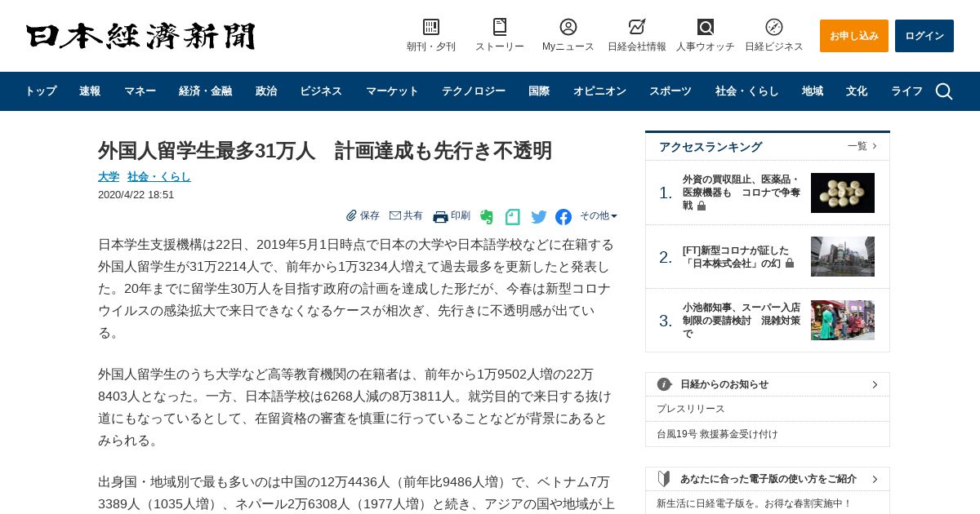Open the テクノロジー navigation tab

coord(474,91)
